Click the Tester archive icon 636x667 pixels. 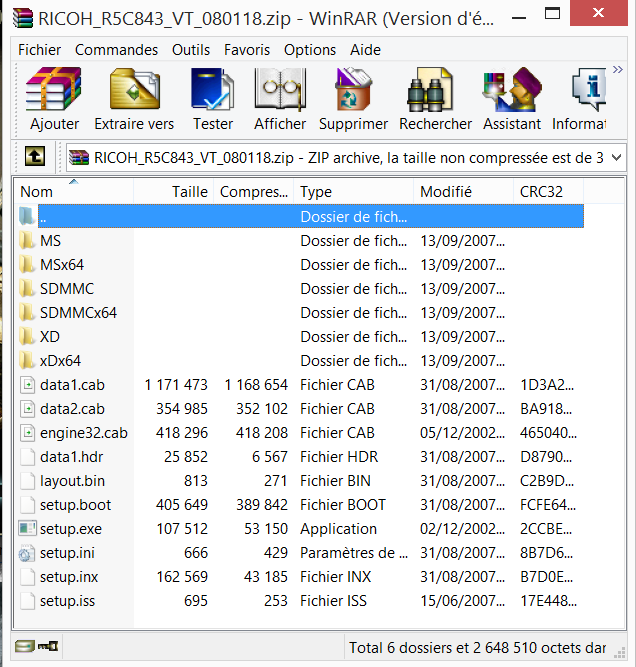pos(213,89)
